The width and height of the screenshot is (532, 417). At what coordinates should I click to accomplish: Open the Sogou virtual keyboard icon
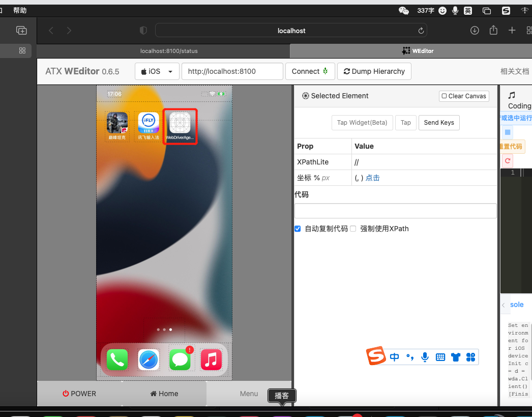(x=440, y=357)
